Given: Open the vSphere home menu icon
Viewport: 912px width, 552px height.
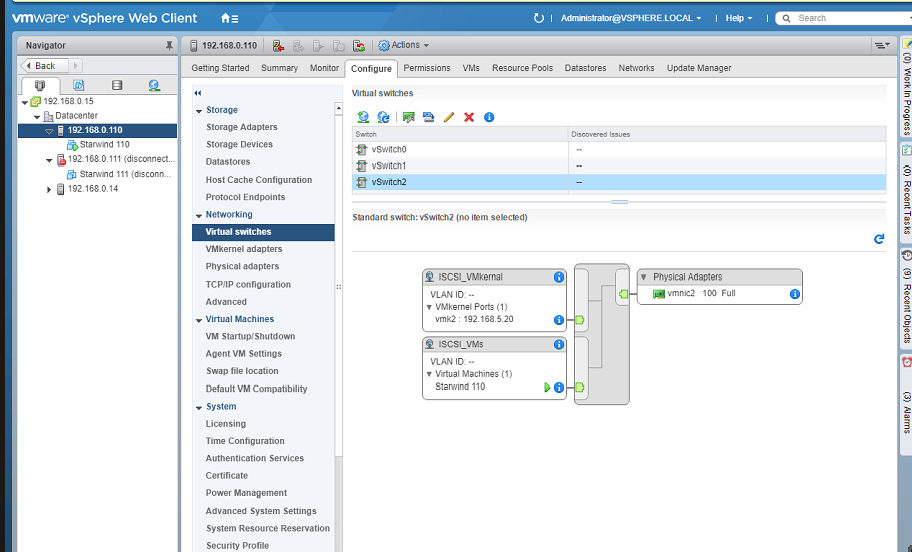Looking at the screenshot, I should tap(229, 18).
